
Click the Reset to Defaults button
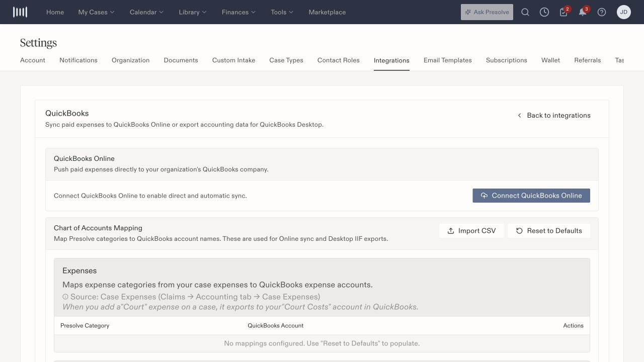pyautogui.click(x=549, y=231)
